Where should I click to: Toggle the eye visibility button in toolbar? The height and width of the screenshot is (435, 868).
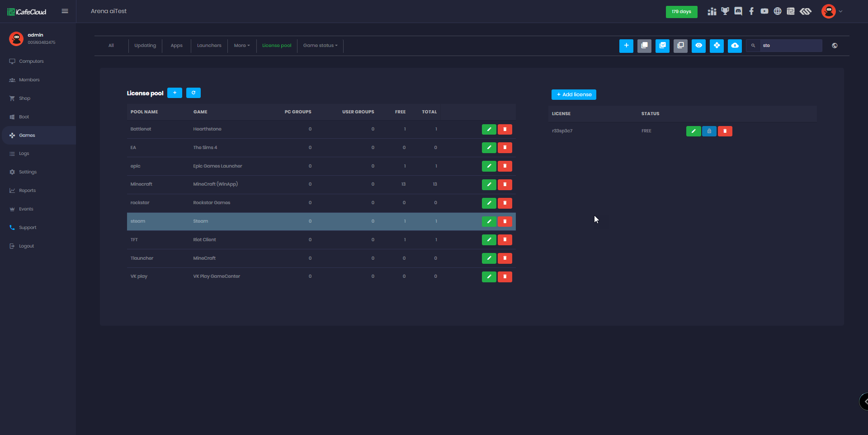pyautogui.click(x=698, y=46)
